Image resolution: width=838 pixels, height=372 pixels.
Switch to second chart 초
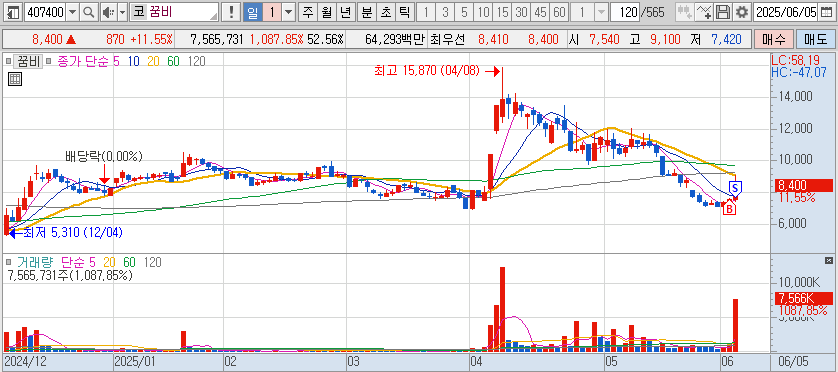point(385,12)
